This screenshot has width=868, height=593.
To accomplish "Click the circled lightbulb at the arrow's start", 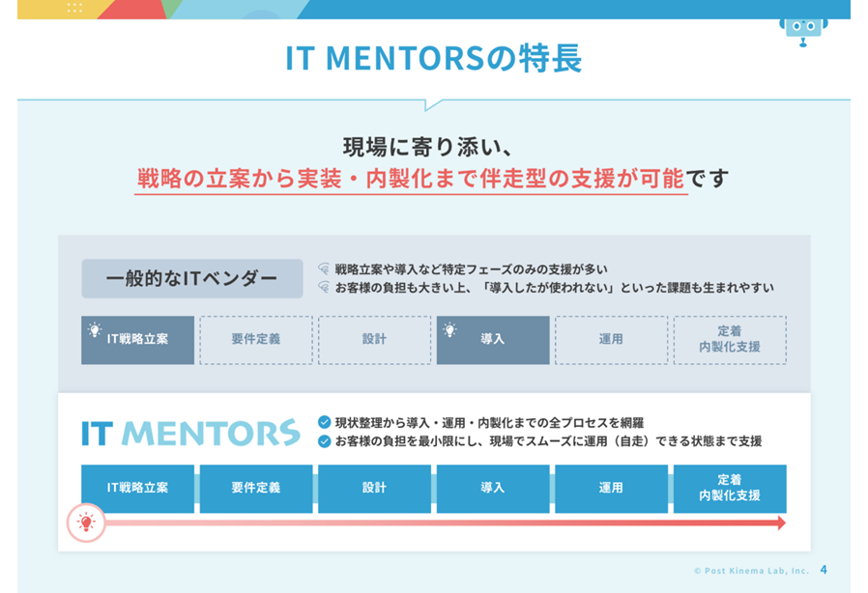I will coord(85,523).
